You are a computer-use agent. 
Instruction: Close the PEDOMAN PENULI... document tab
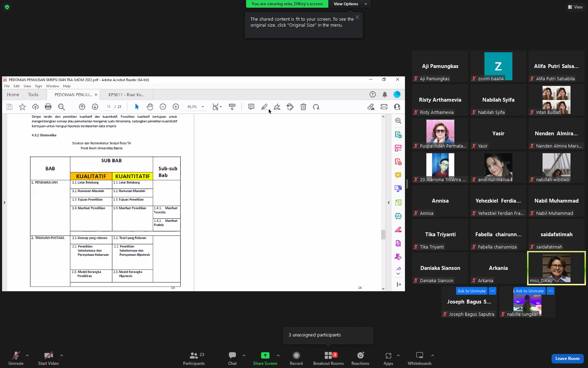(x=96, y=95)
